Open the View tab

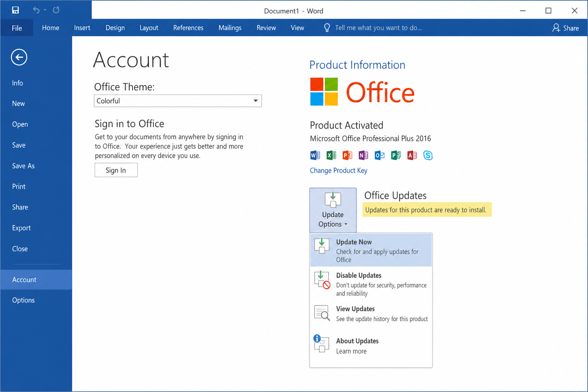click(x=297, y=28)
